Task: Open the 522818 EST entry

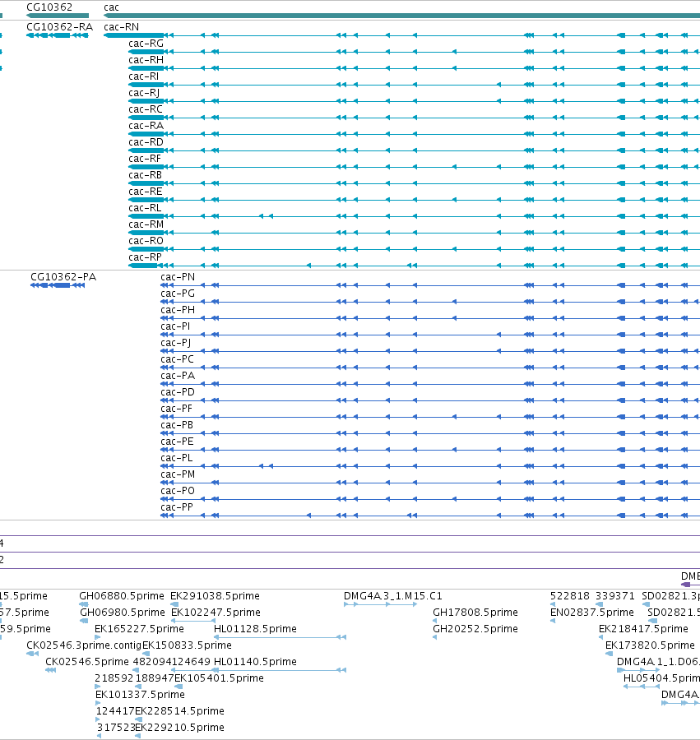Action: pos(570,596)
